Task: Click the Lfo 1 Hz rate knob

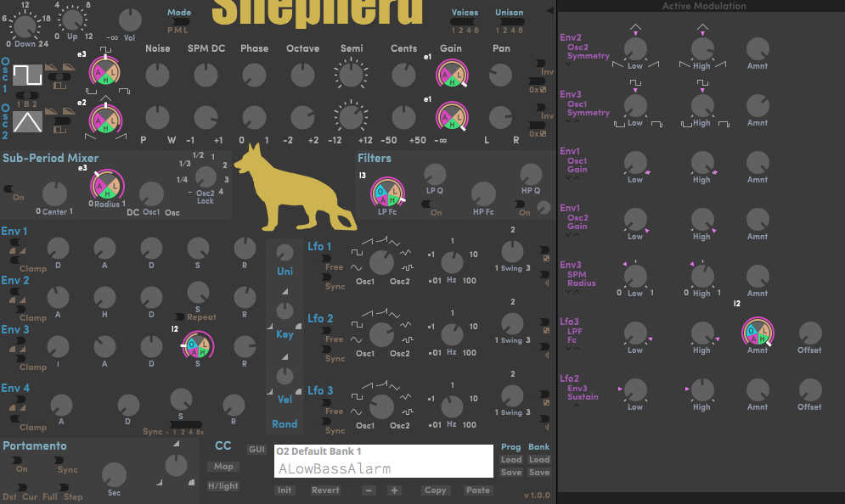Action: click(452, 262)
